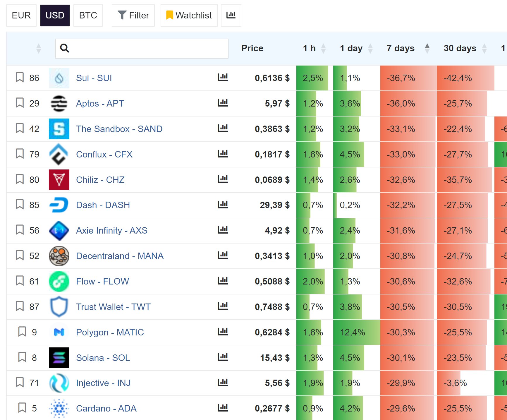Click the Conflux coin logo
The image size is (507, 420).
tap(59, 154)
